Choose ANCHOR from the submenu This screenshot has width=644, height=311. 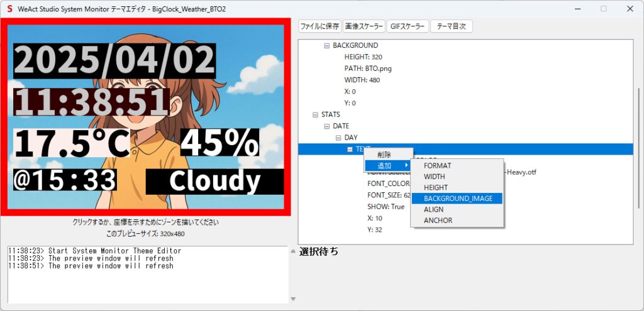(x=438, y=221)
